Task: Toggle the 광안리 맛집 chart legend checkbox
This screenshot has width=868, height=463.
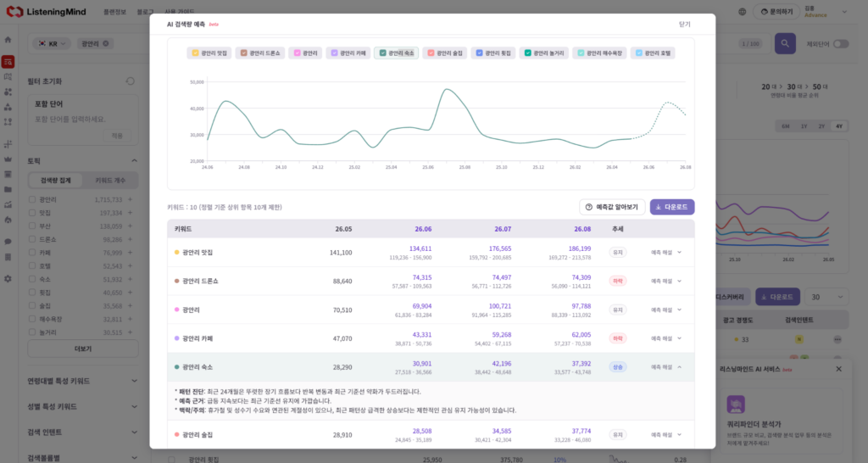Action: [x=195, y=53]
